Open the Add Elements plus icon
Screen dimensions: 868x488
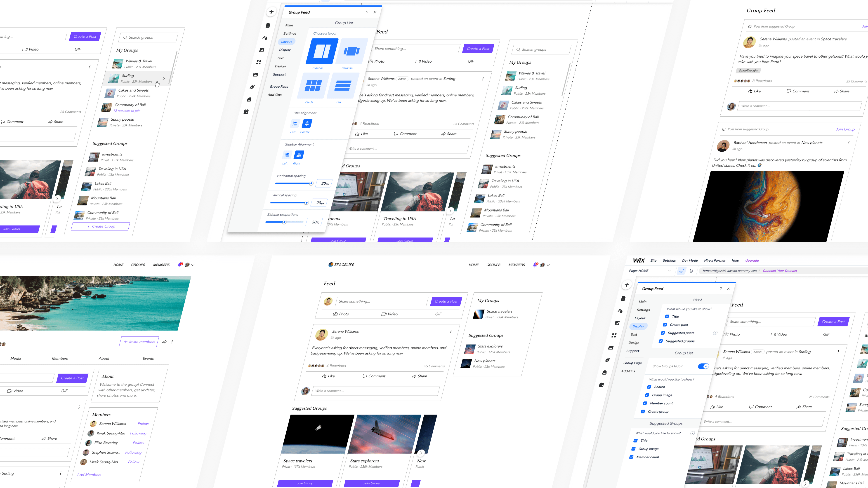[271, 12]
